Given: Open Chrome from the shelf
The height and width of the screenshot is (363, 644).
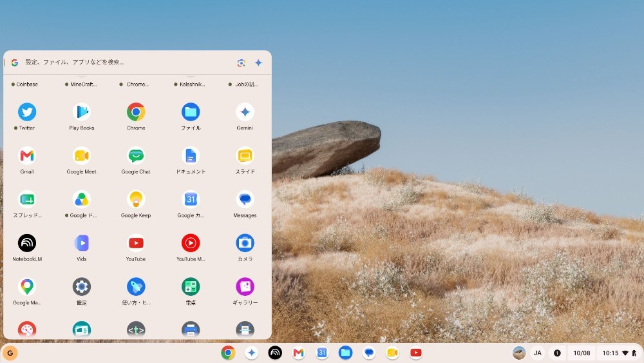Looking at the screenshot, I should 228,353.
